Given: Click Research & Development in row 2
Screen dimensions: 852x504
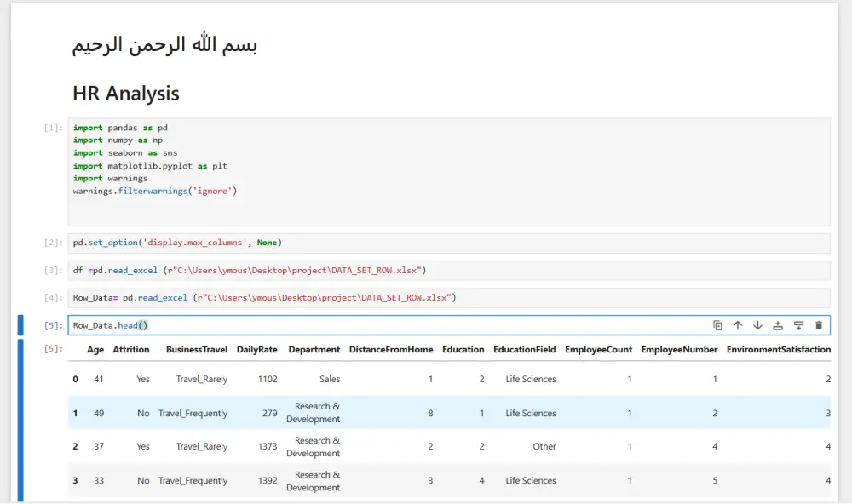Looking at the screenshot, I should click(x=314, y=447).
